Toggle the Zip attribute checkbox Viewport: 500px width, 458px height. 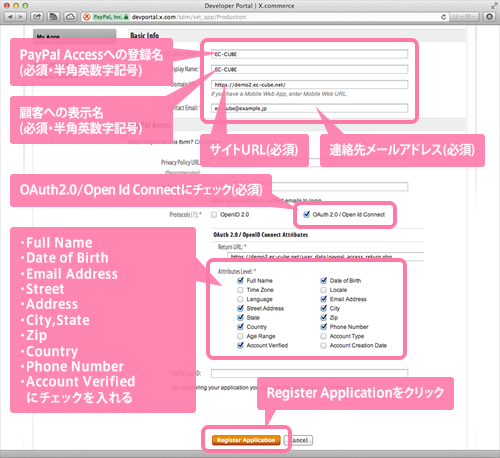point(323,317)
